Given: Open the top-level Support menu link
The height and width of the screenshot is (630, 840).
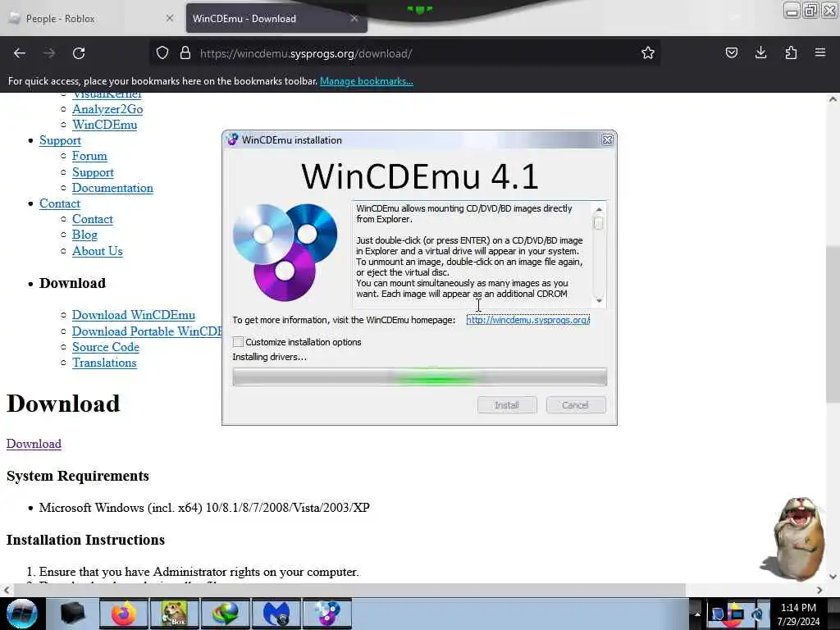Looking at the screenshot, I should click(60, 140).
